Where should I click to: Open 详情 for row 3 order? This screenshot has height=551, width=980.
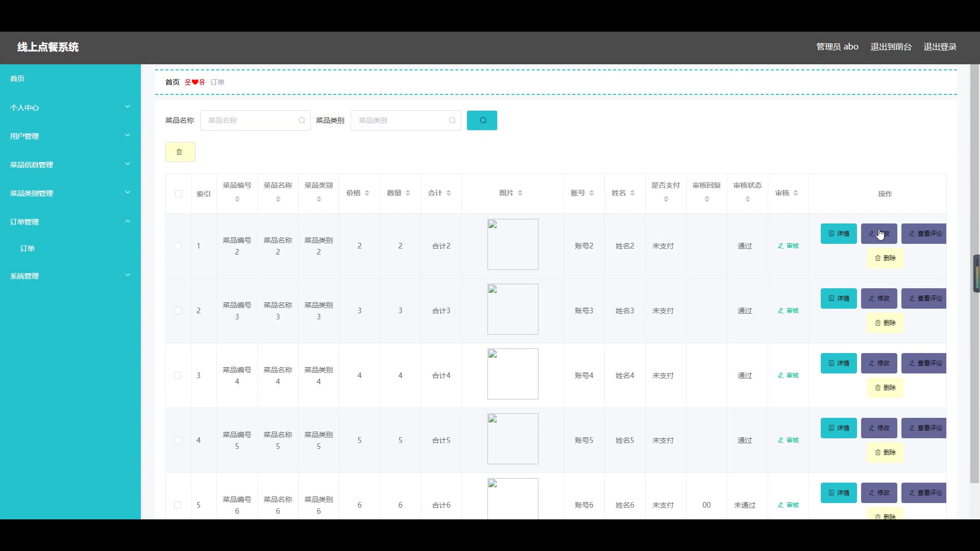pyautogui.click(x=839, y=363)
